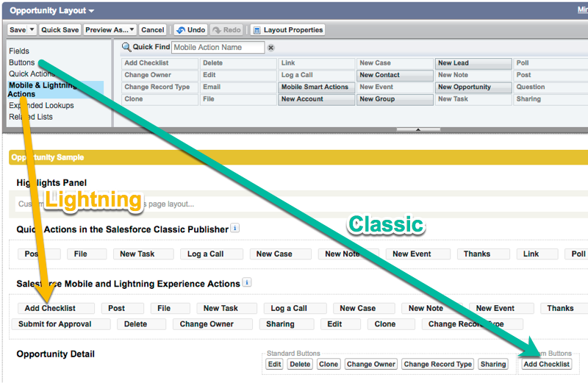Screen dimensions: 588x383
Task: Click Delete in Lightning Experience Actions
Action: coord(141,324)
